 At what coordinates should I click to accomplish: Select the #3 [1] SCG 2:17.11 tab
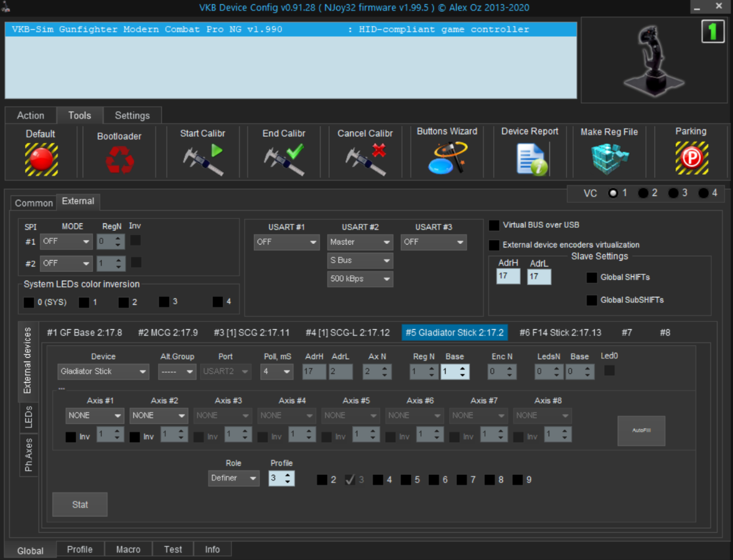tap(251, 333)
